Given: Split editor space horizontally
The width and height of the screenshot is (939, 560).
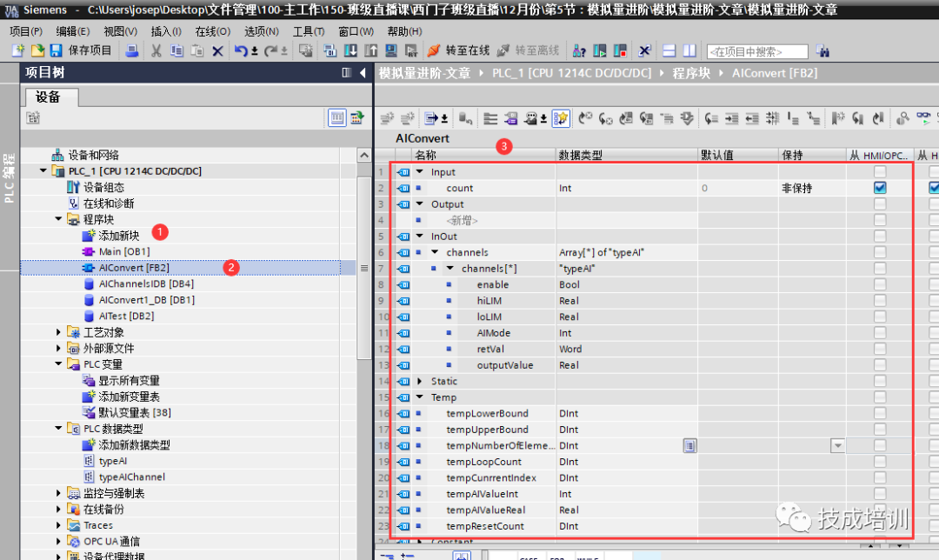Looking at the screenshot, I should [669, 51].
